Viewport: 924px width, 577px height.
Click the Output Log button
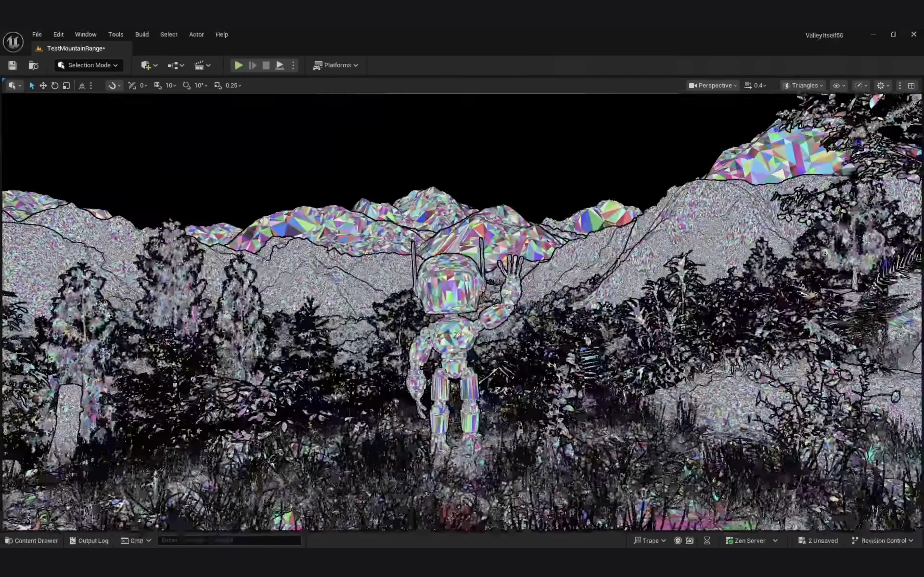click(89, 540)
